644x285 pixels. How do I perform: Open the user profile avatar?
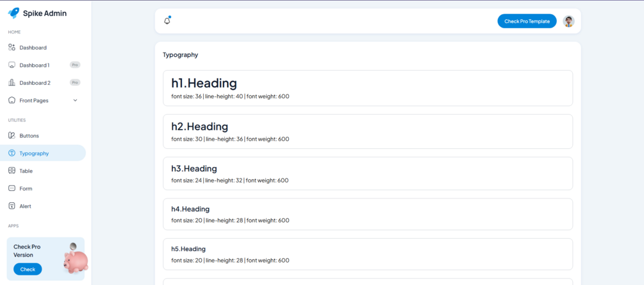[568, 21]
